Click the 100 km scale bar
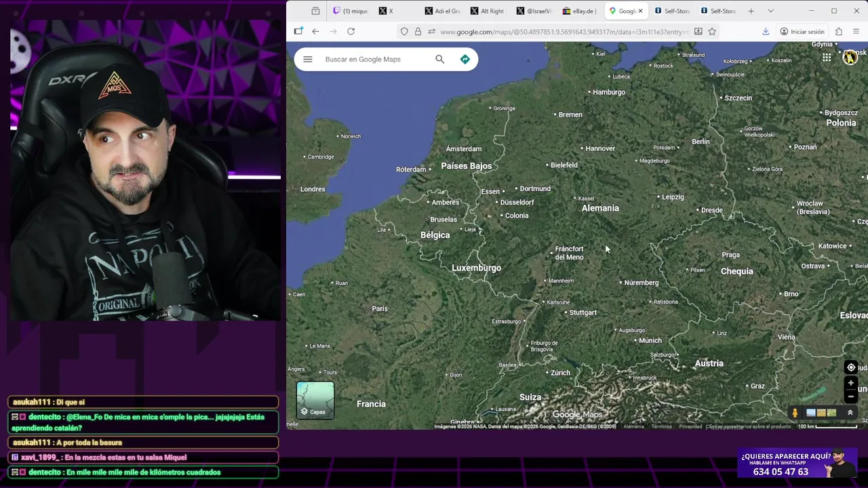Viewport: 868px width, 488px height. [x=827, y=426]
